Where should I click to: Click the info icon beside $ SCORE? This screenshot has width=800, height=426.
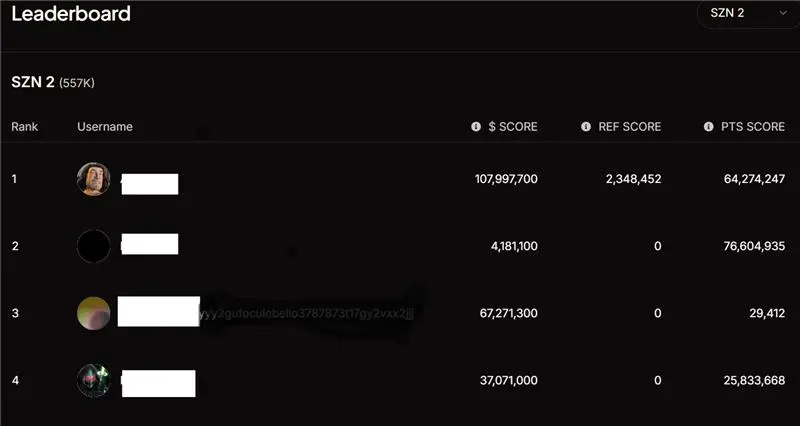click(476, 127)
